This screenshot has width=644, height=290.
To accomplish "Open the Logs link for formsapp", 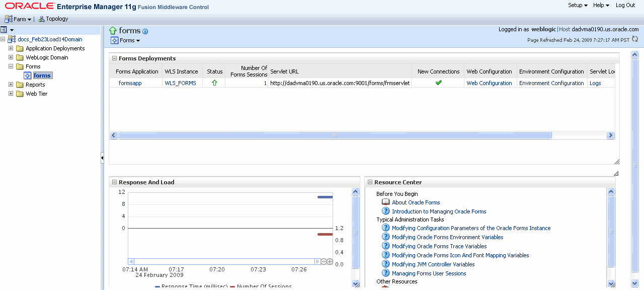I will pyautogui.click(x=595, y=83).
